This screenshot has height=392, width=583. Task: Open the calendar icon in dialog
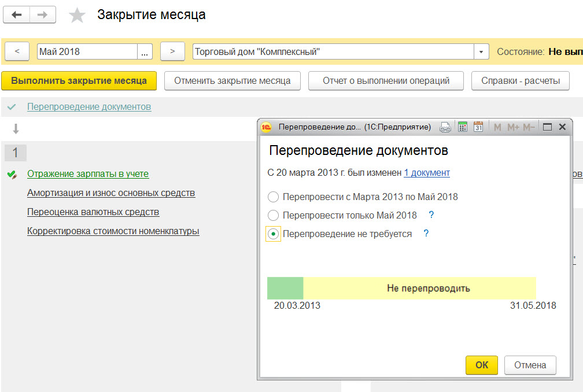(478, 127)
